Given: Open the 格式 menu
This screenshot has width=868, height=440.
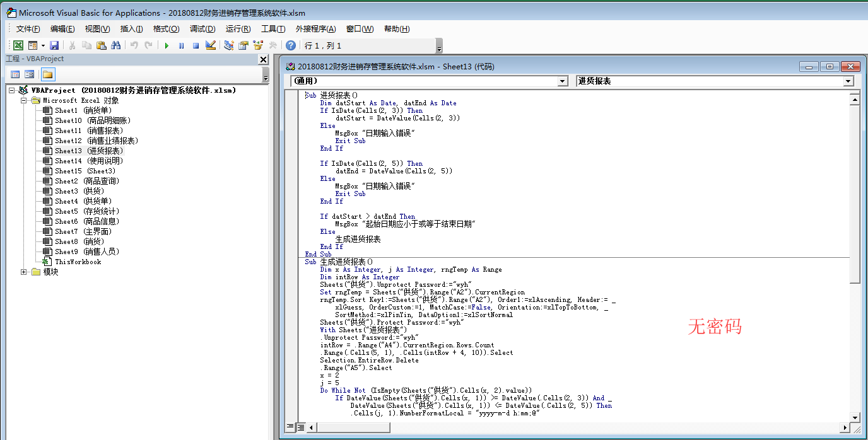Looking at the screenshot, I should pyautogui.click(x=166, y=29).
